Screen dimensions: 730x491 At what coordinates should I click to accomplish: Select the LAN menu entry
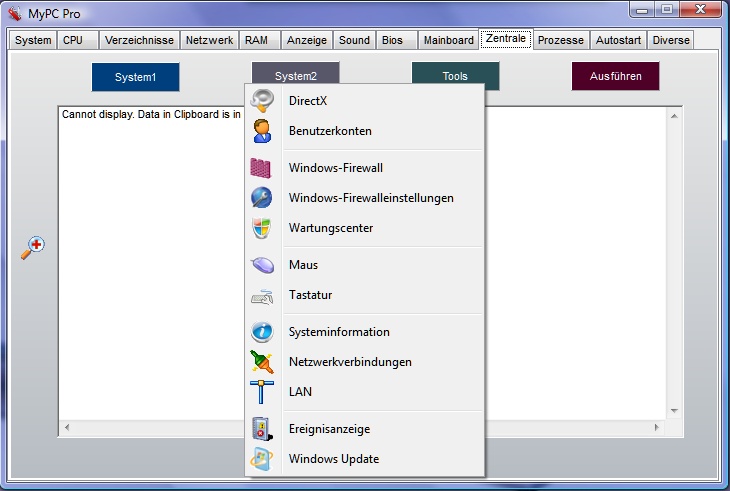coord(365,392)
